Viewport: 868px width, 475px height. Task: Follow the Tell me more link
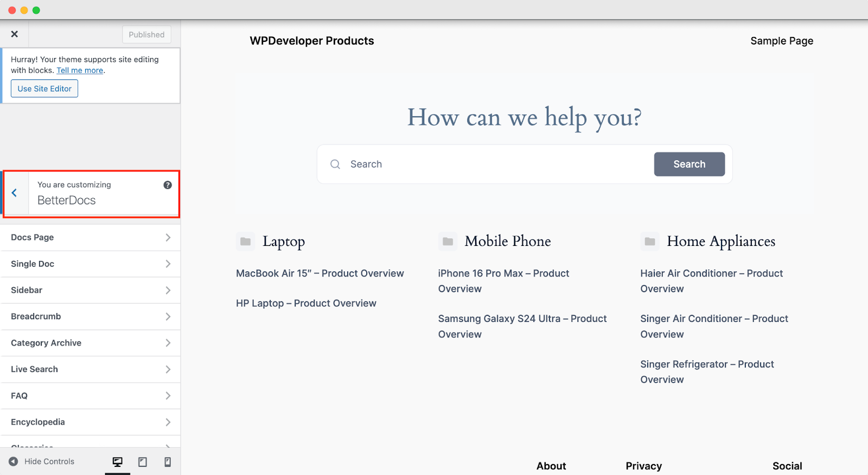80,71
